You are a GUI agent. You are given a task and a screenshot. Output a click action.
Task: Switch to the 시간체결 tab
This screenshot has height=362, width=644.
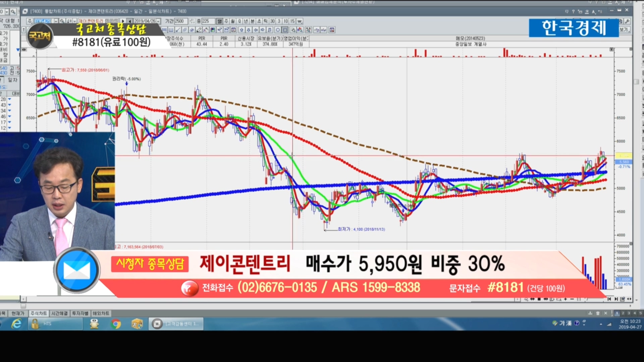coord(59,313)
